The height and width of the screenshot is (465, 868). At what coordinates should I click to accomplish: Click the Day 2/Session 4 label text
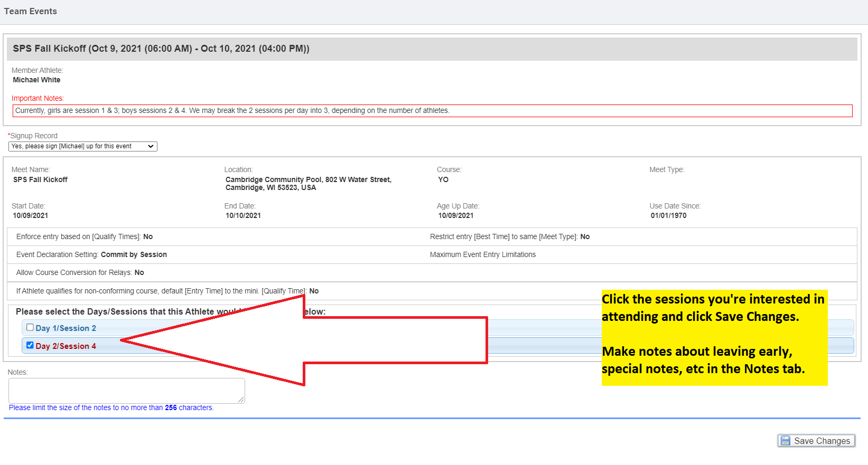(x=66, y=346)
